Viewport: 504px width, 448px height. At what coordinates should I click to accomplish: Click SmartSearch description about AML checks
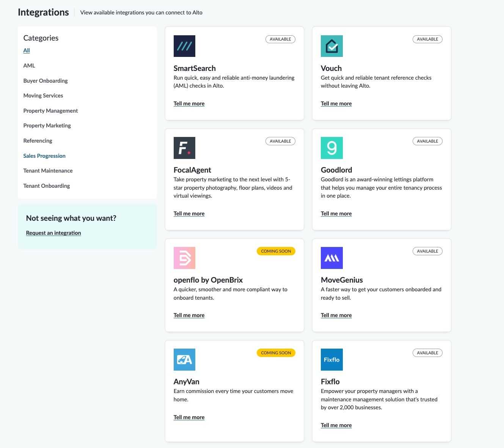pyautogui.click(x=234, y=82)
